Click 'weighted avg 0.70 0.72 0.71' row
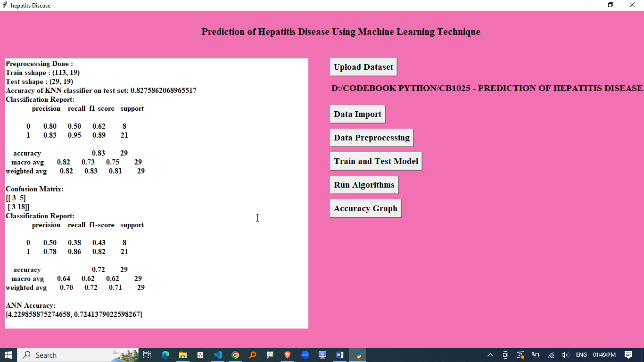 [75, 288]
